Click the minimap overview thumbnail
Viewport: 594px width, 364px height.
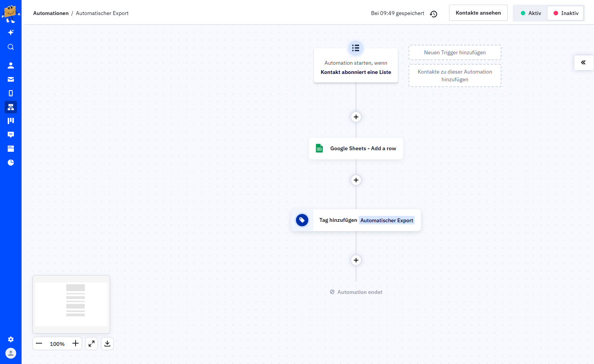pos(71,304)
